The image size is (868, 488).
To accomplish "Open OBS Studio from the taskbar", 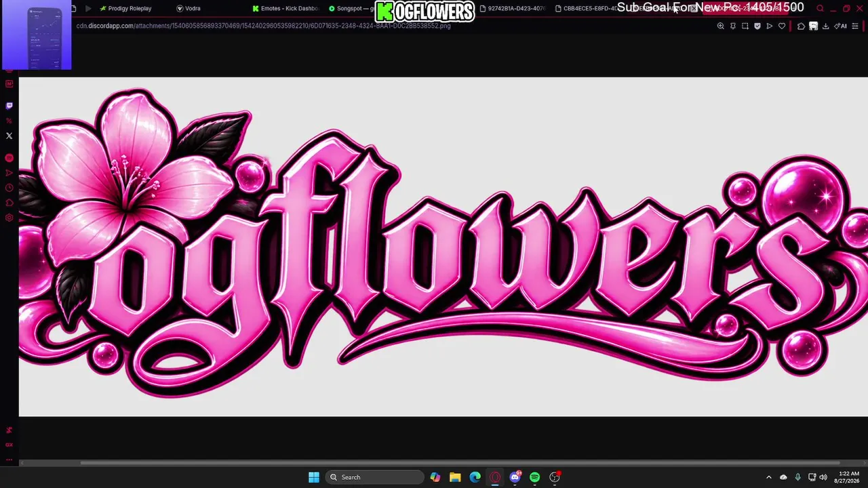I will pyautogui.click(x=555, y=477).
